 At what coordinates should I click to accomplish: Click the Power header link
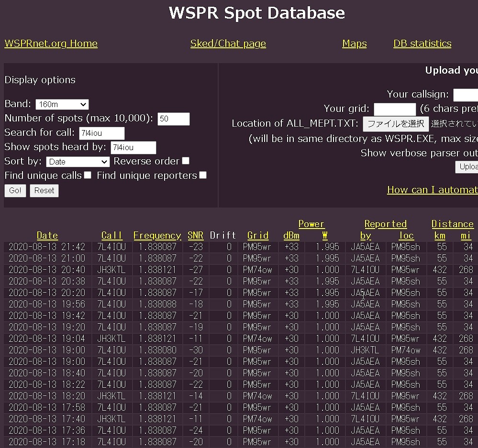tap(311, 224)
